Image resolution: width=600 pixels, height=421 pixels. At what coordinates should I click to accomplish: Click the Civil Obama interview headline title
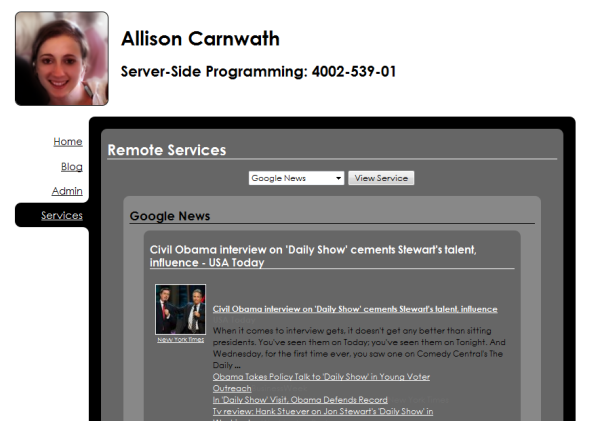[313, 256]
